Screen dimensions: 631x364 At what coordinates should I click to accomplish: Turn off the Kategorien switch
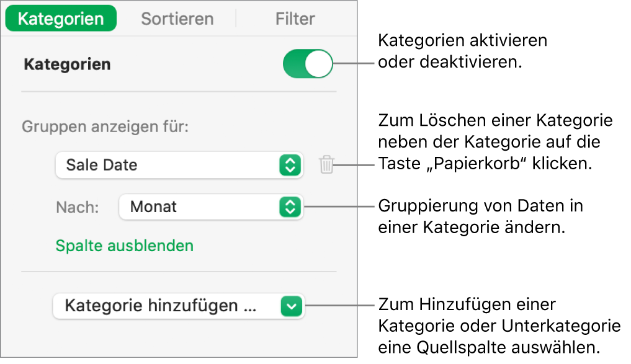308,64
